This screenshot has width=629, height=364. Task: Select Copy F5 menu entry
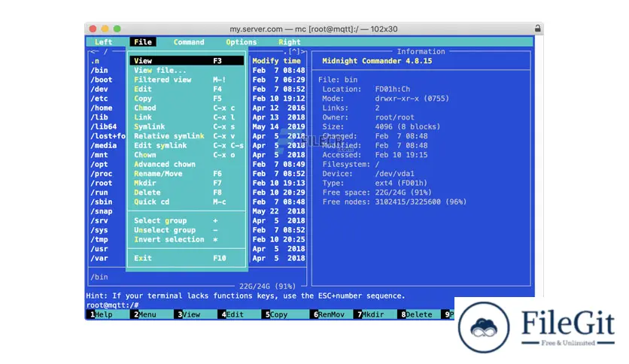(x=187, y=99)
